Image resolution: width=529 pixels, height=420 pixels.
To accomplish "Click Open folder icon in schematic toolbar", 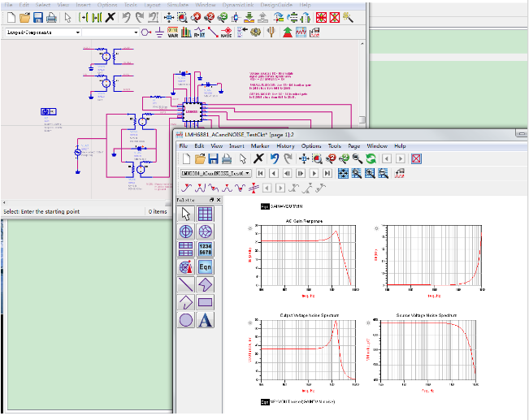I will (x=24, y=17).
